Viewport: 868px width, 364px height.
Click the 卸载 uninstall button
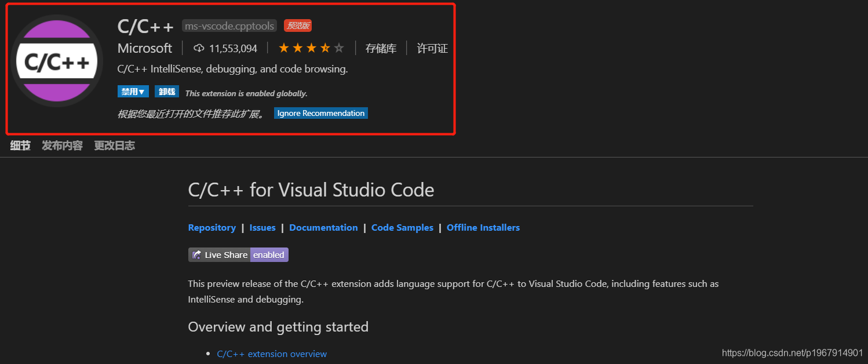point(167,92)
